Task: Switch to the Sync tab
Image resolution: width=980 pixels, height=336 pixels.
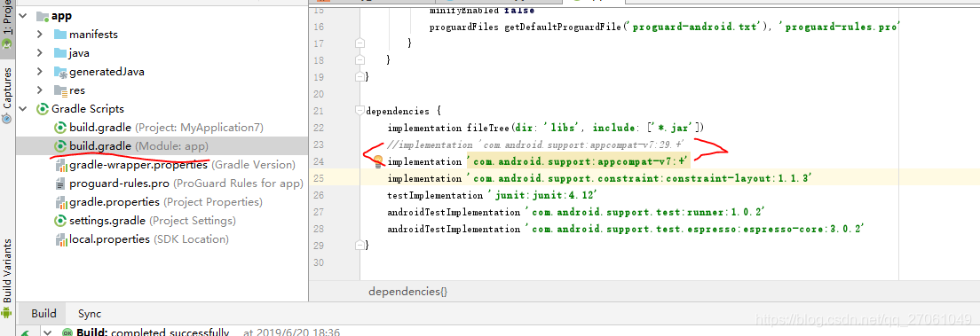Action: [90, 314]
